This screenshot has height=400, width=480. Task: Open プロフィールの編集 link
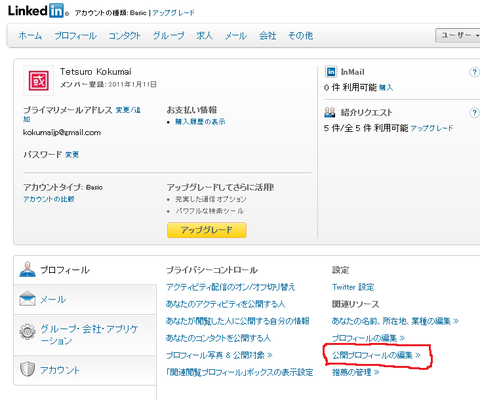(368, 338)
